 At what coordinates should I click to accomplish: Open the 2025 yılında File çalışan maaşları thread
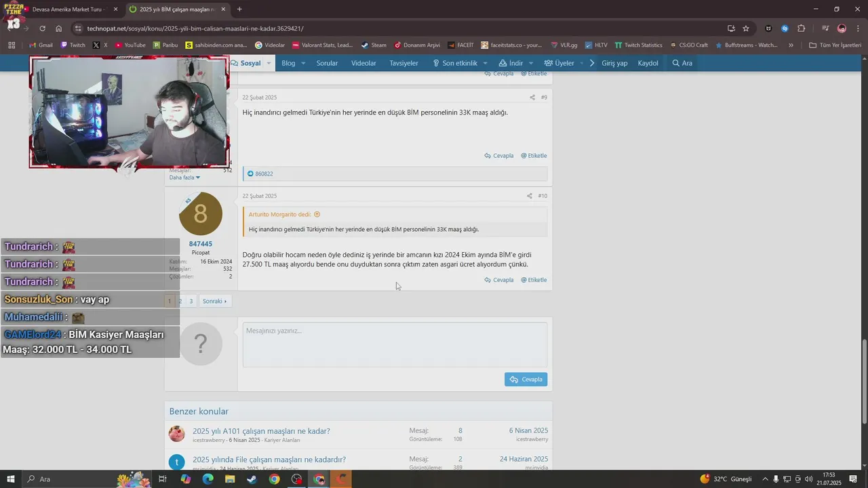(269, 460)
